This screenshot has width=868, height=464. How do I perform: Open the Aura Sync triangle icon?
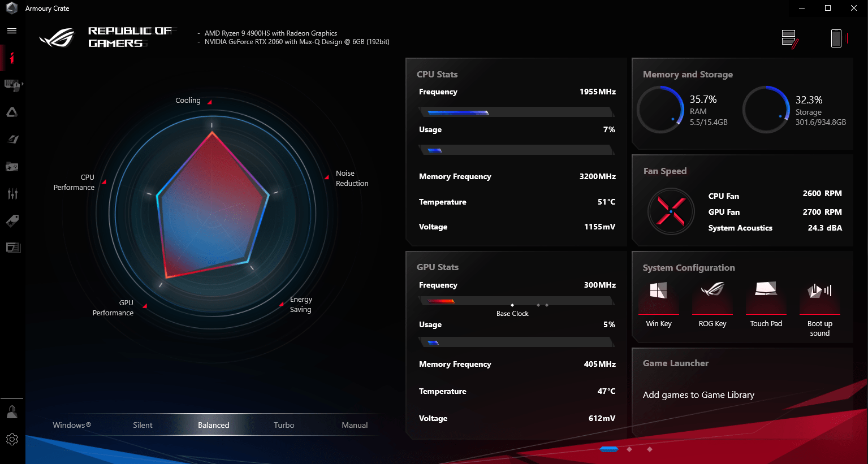[x=12, y=112]
